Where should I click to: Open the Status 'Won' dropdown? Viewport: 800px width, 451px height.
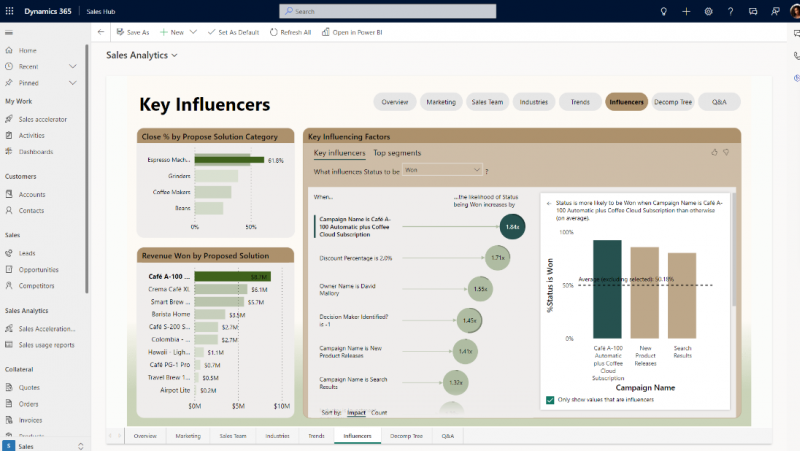(x=442, y=171)
